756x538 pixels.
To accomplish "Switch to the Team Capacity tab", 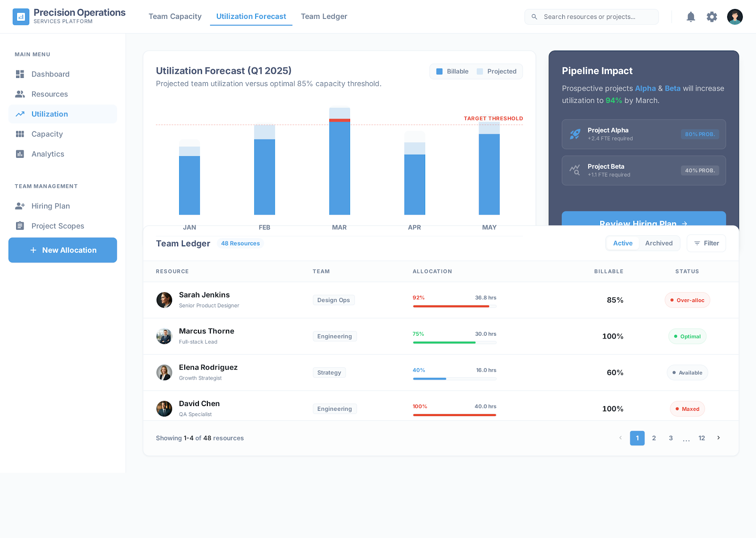I will (x=175, y=17).
